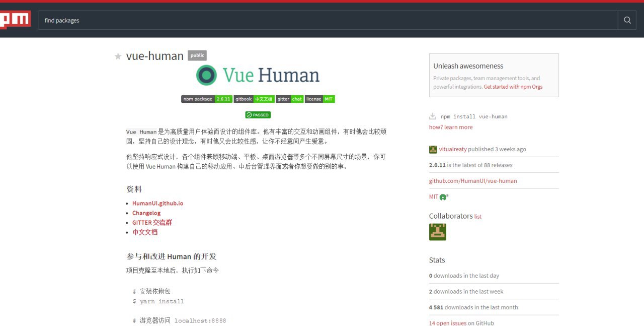Click the $ yarn install code line
The width and height of the screenshot is (644, 326).
coord(158,301)
